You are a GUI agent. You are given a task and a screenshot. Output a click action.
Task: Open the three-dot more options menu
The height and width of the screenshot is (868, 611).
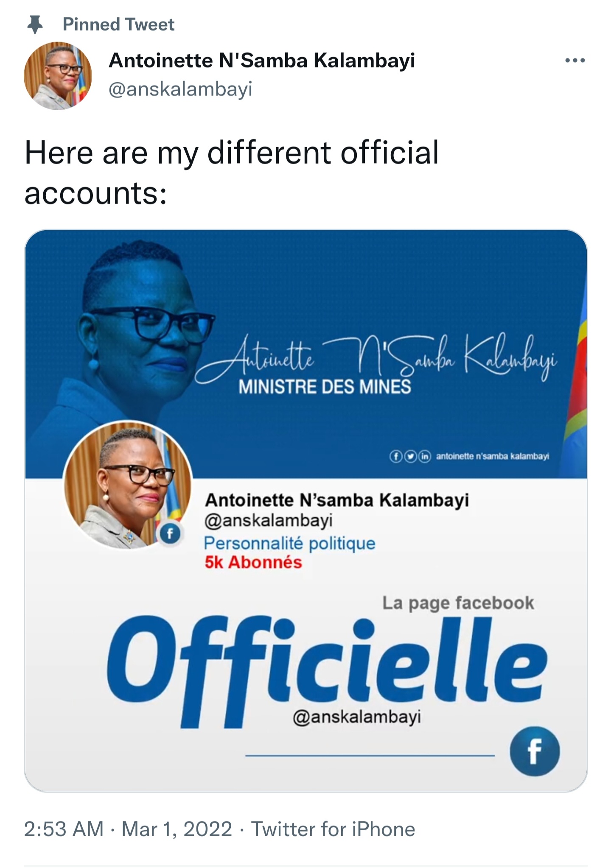tap(575, 61)
